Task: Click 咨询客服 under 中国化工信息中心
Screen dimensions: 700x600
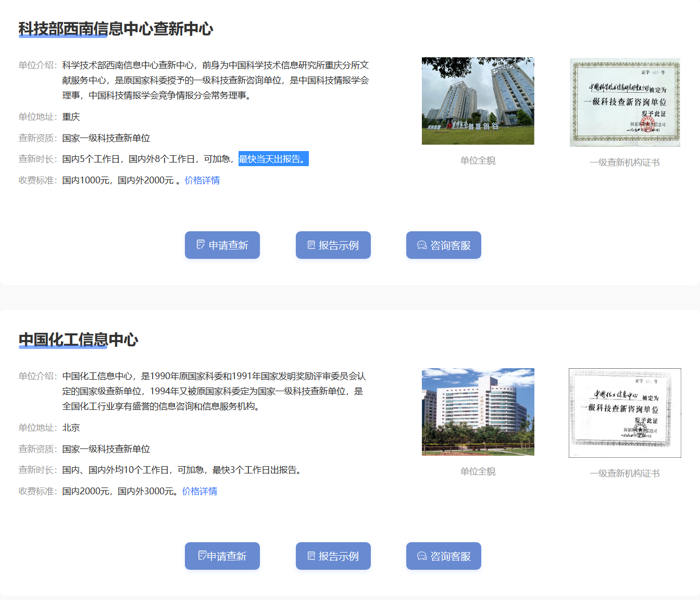Action: point(444,556)
